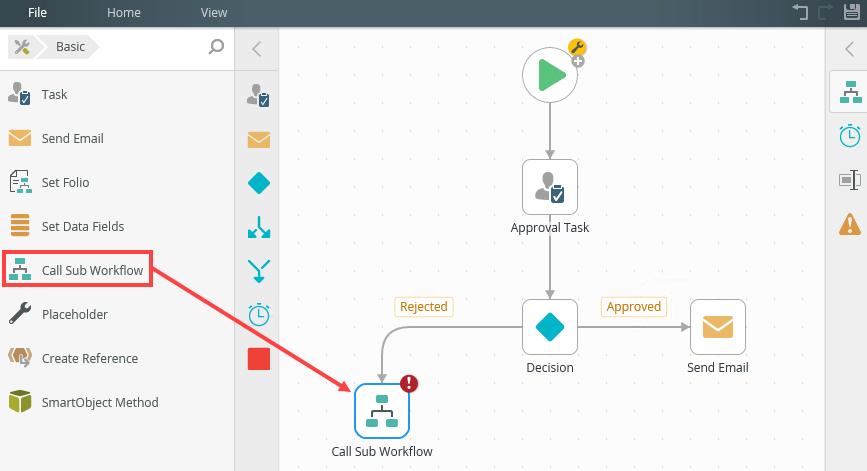Click the timer clock icon in strip
867x471 pixels.
pyautogui.click(x=258, y=315)
